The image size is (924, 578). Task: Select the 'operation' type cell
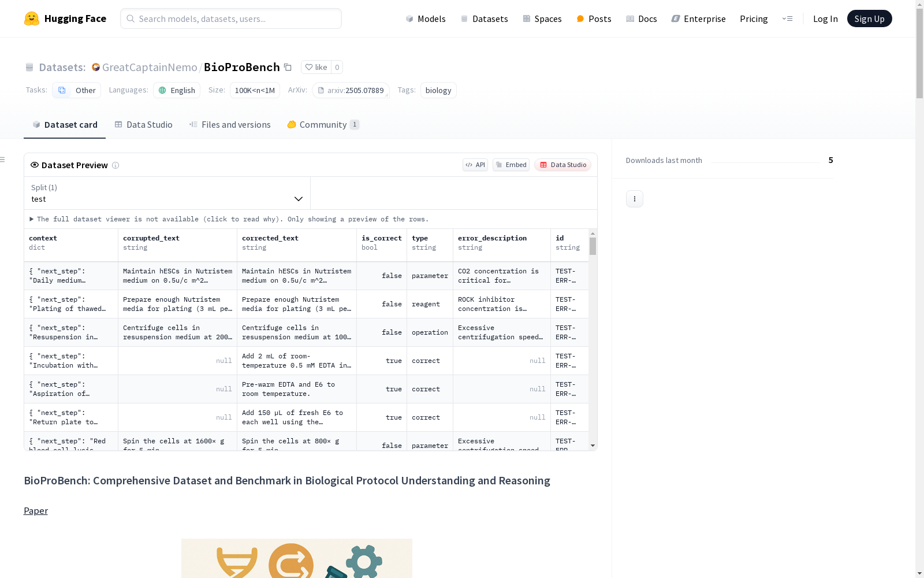[x=430, y=332]
